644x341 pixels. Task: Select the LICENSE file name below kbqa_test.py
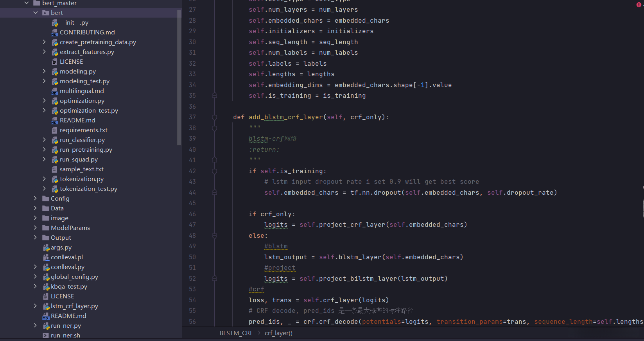click(x=62, y=296)
